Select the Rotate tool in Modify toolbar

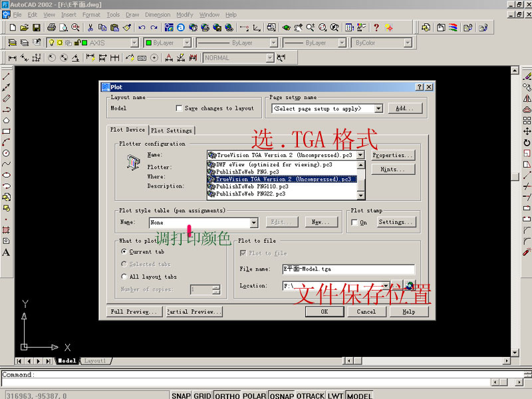click(527, 142)
